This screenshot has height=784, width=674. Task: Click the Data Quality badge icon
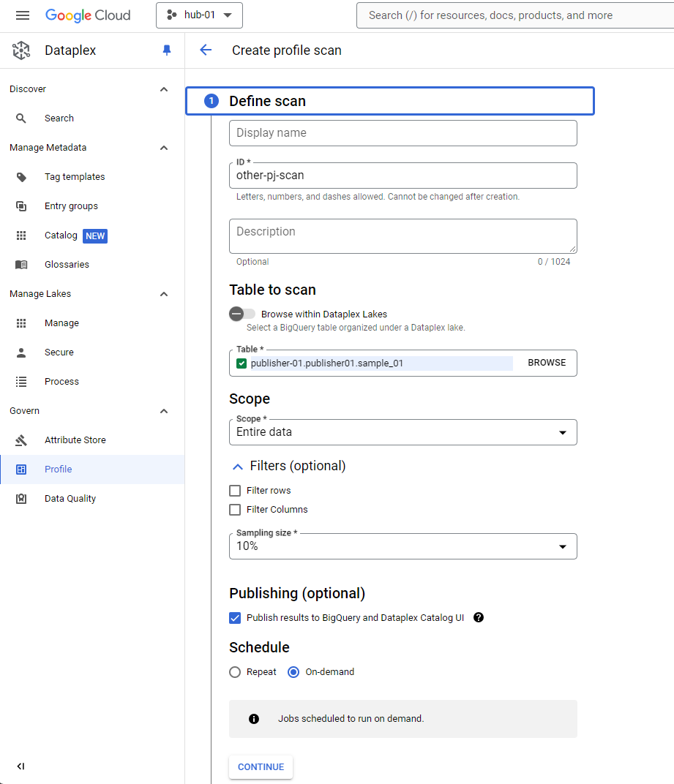click(x=21, y=499)
